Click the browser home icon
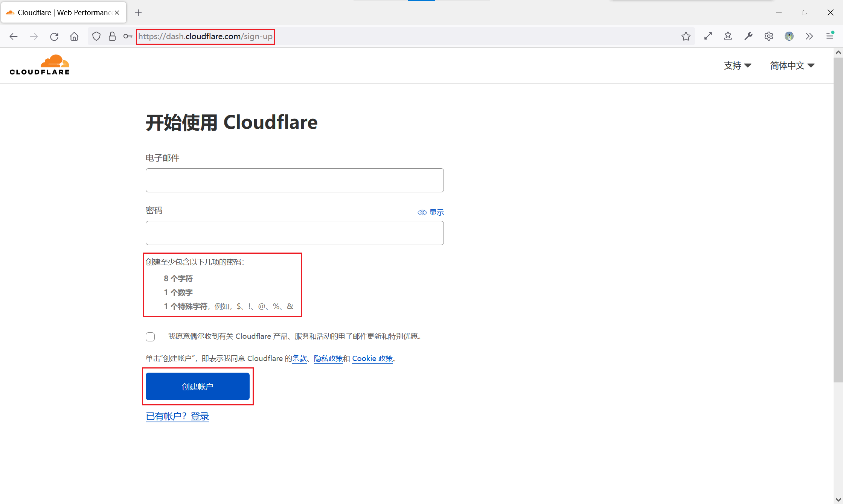The width and height of the screenshot is (843, 504). click(74, 37)
